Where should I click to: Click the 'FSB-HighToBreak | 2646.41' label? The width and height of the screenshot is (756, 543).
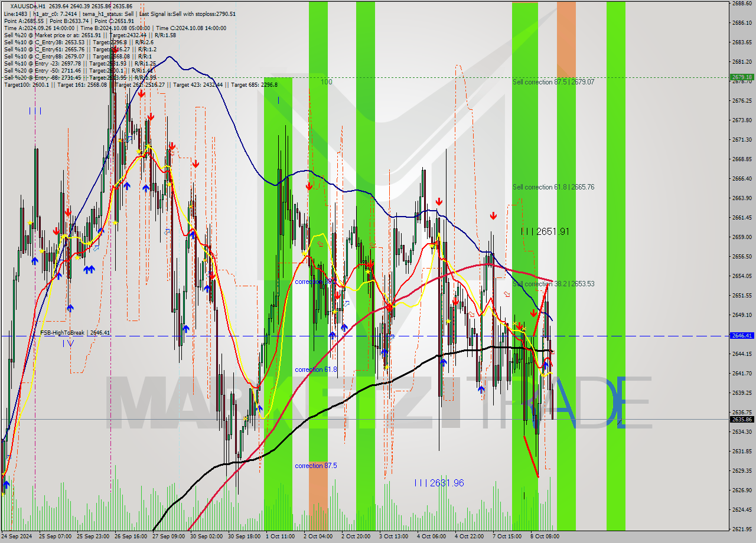75,333
